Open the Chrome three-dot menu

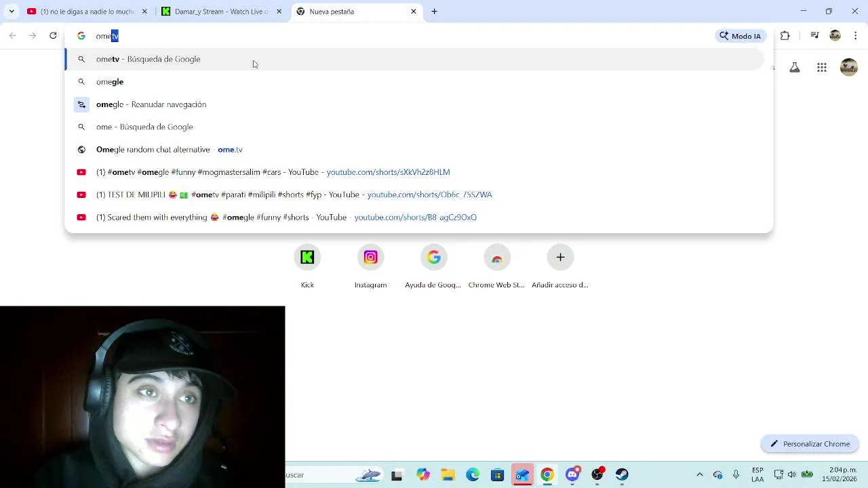[855, 36]
